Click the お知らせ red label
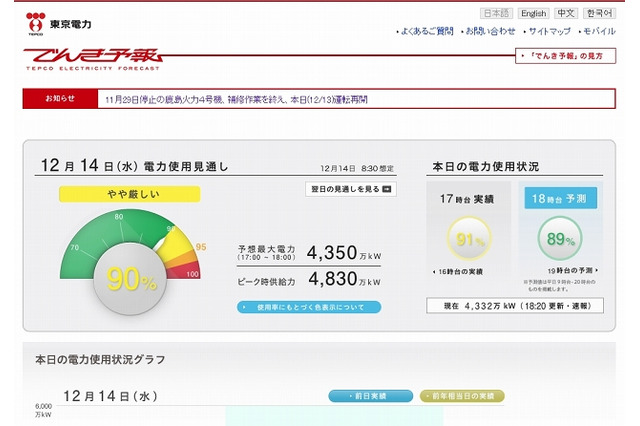 (x=60, y=98)
